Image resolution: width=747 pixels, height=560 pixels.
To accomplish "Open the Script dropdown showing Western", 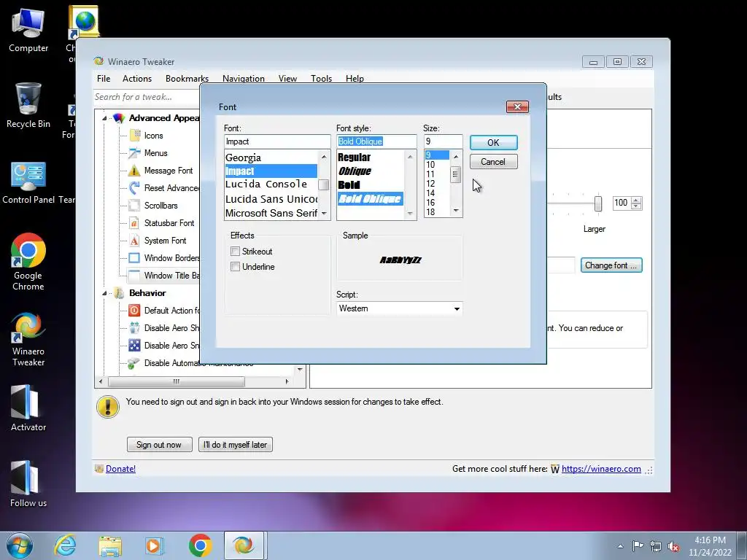I will tap(399, 308).
